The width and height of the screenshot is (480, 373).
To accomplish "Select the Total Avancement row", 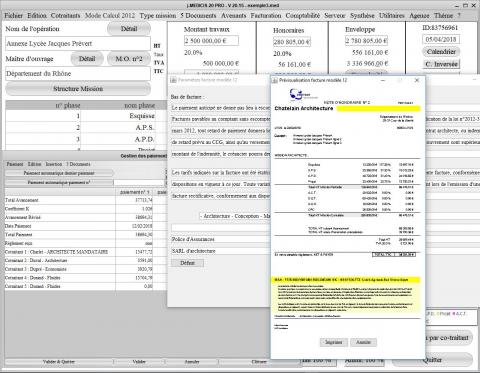I will tap(79, 200).
